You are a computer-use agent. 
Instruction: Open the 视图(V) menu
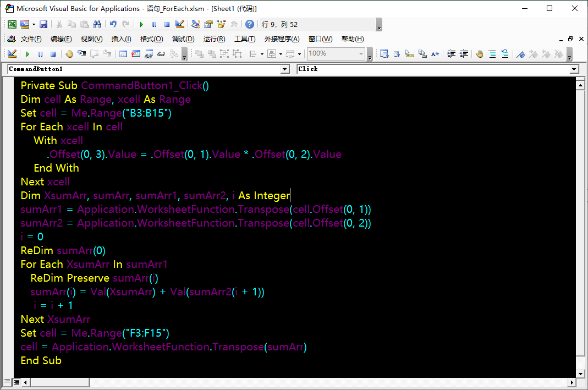(x=91, y=39)
